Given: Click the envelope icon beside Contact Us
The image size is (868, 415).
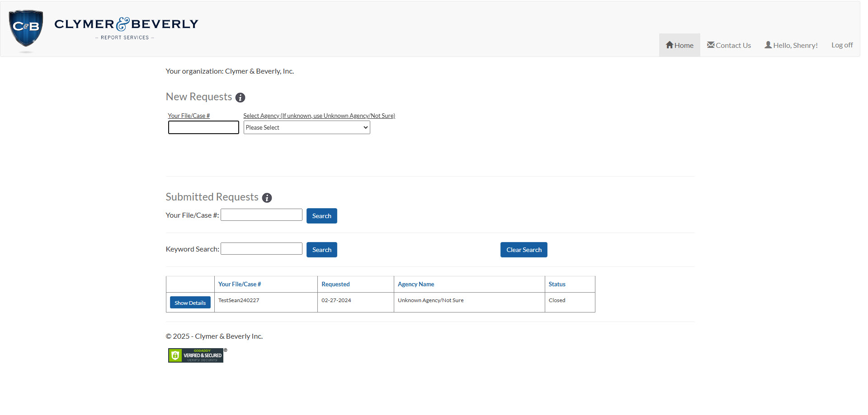Looking at the screenshot, I should coord(710,45).
